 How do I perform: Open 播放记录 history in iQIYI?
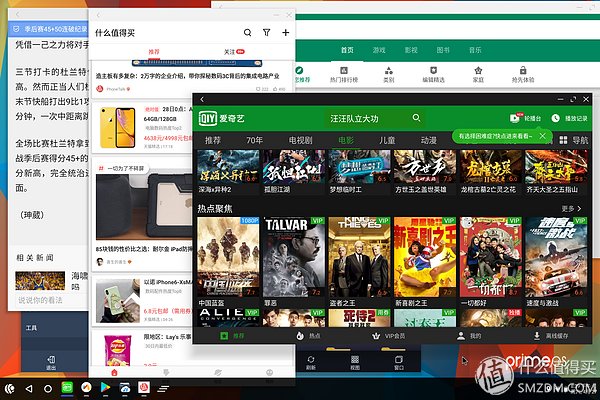click(569, 118)
